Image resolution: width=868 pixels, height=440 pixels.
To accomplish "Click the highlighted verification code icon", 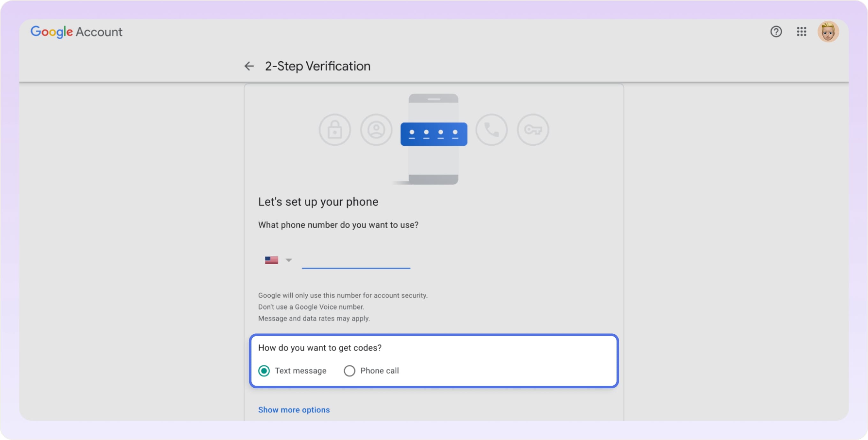I will (x=434, y=134).
